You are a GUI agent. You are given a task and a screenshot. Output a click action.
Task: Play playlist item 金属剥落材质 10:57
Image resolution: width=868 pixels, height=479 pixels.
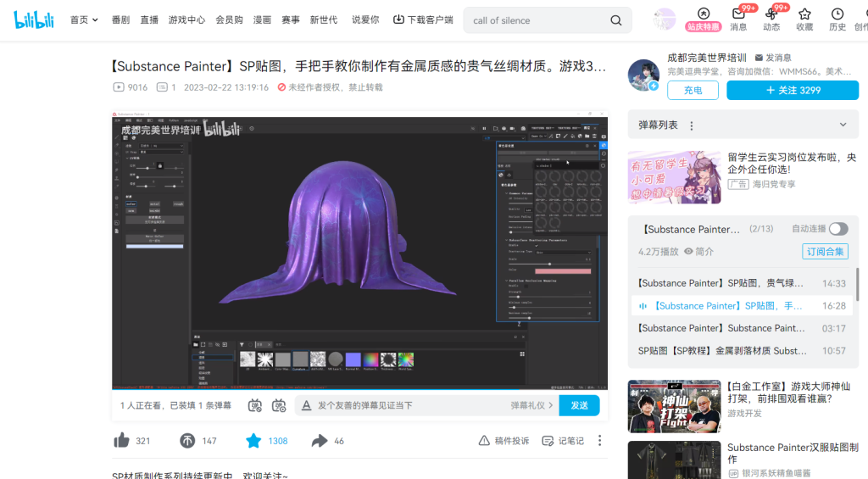(x=741, y=351)
